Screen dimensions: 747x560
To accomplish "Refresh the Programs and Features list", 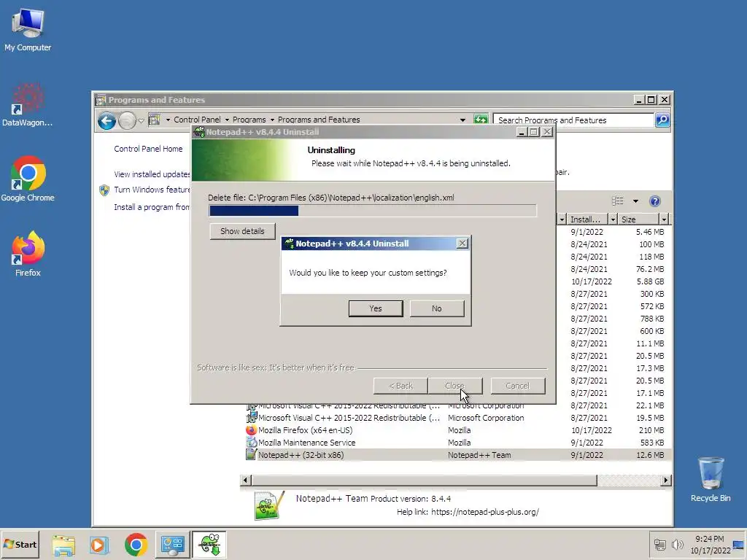I will click(481, 120).
